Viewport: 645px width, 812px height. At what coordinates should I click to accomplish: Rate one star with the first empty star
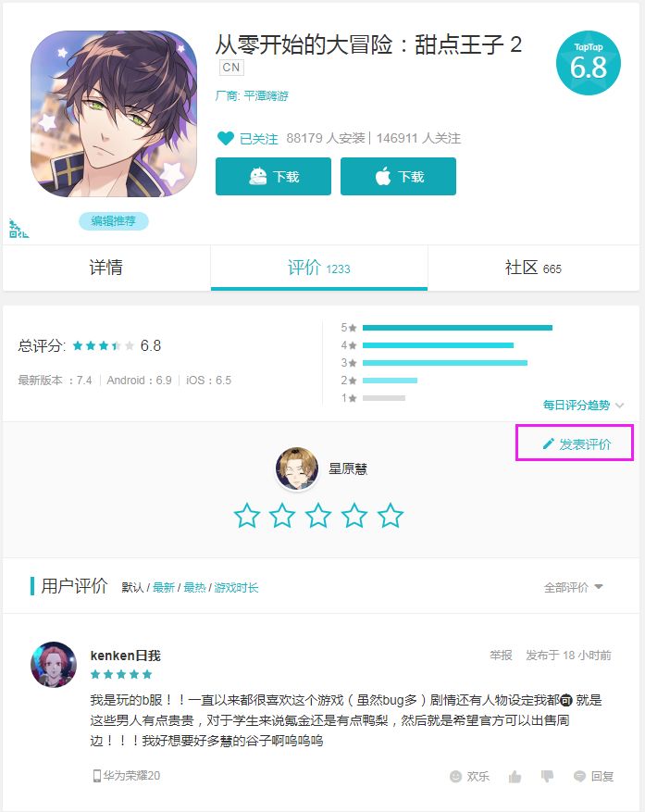click(x=247, y=516)
